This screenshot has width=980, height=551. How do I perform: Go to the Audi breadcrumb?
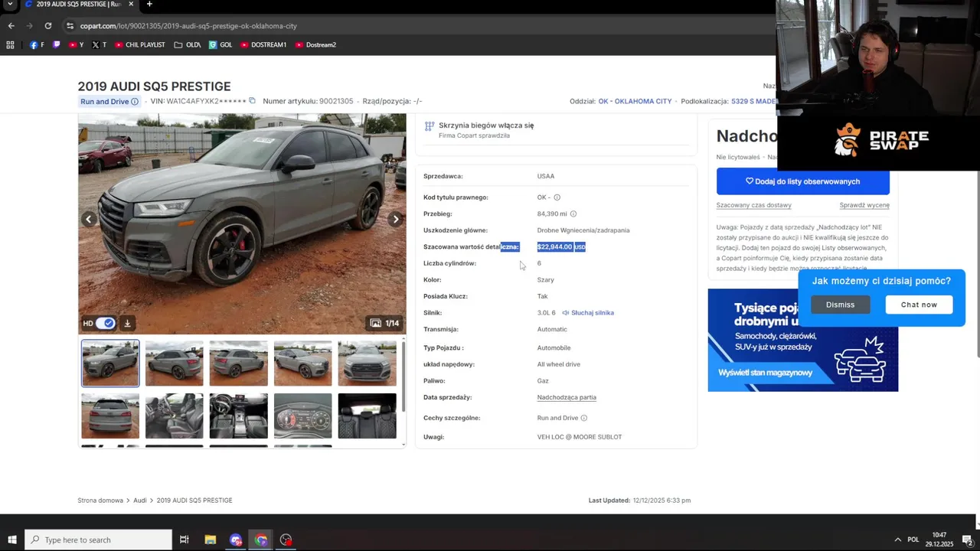[x=140, y=500]
